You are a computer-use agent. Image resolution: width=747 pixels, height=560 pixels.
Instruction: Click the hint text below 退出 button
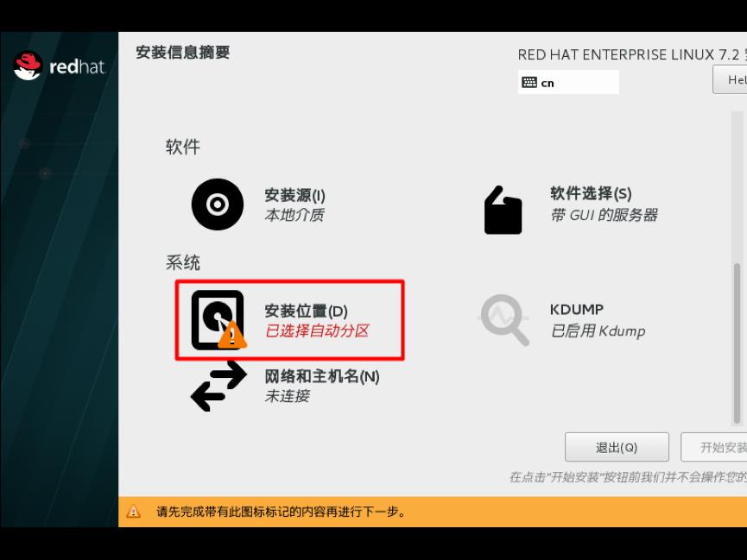628,476
